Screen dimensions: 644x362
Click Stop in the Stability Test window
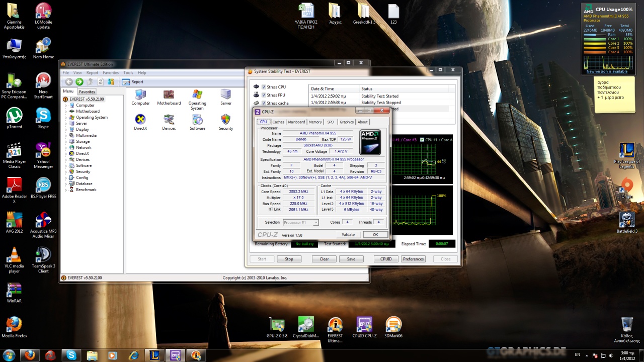(289, 259)
